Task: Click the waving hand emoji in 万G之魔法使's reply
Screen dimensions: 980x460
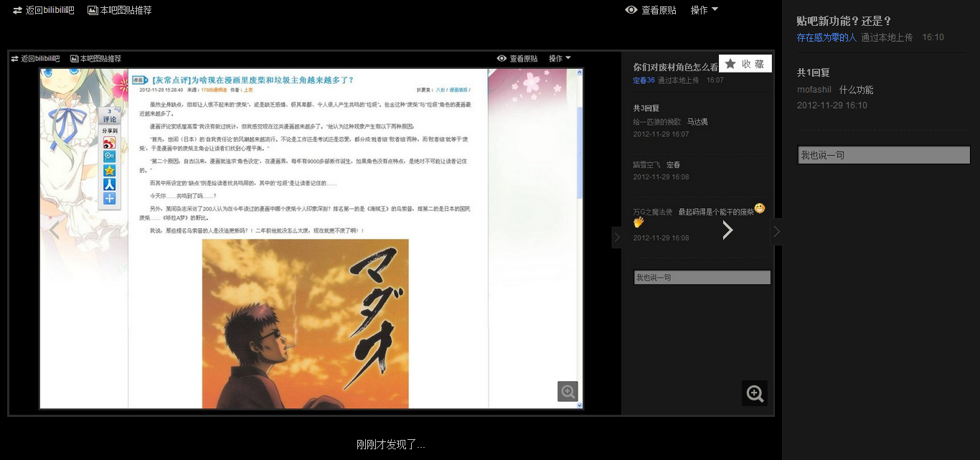Action: click(639, 222)
